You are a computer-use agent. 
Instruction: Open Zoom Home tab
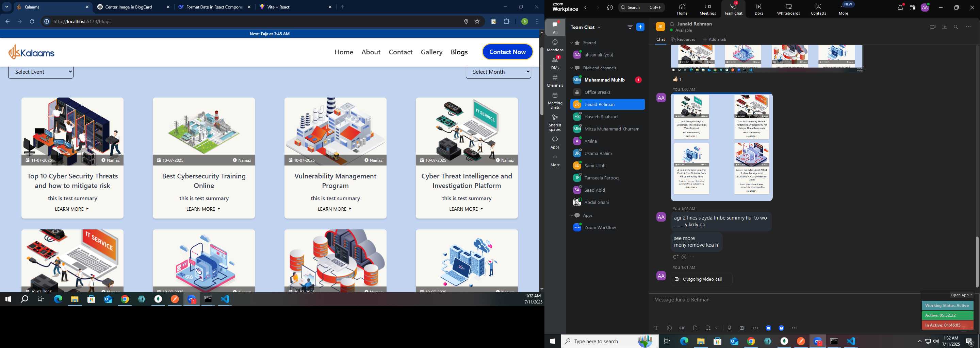[x=682, y=9]
